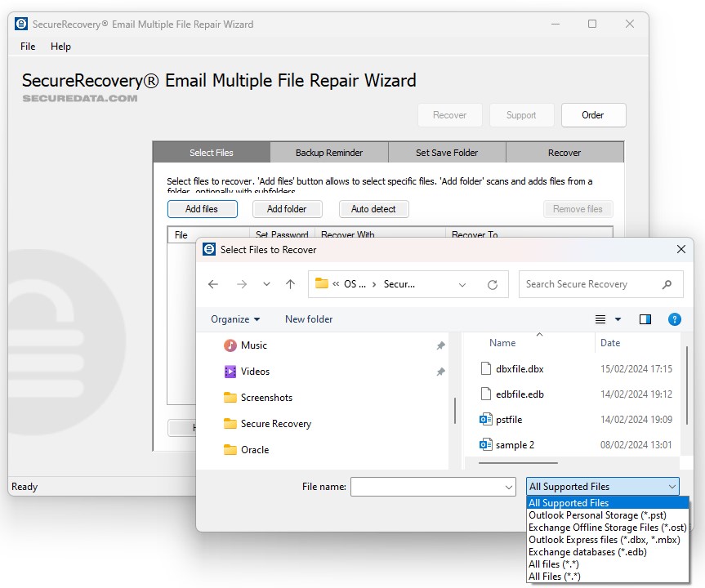Select the Exchange databases filter option
Image resolution: width=705 pixels, height=588 pixels.
[586, 551]
